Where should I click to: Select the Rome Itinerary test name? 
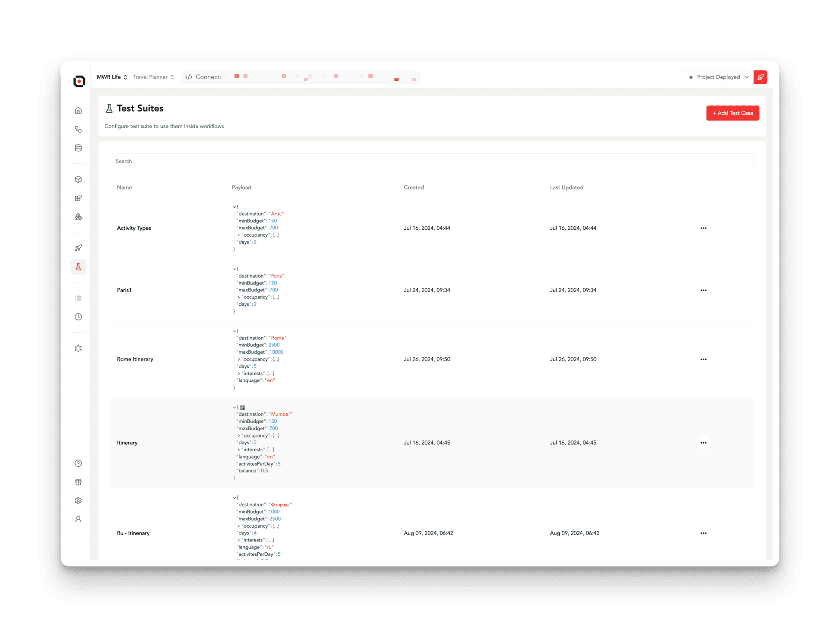[135, 359]
